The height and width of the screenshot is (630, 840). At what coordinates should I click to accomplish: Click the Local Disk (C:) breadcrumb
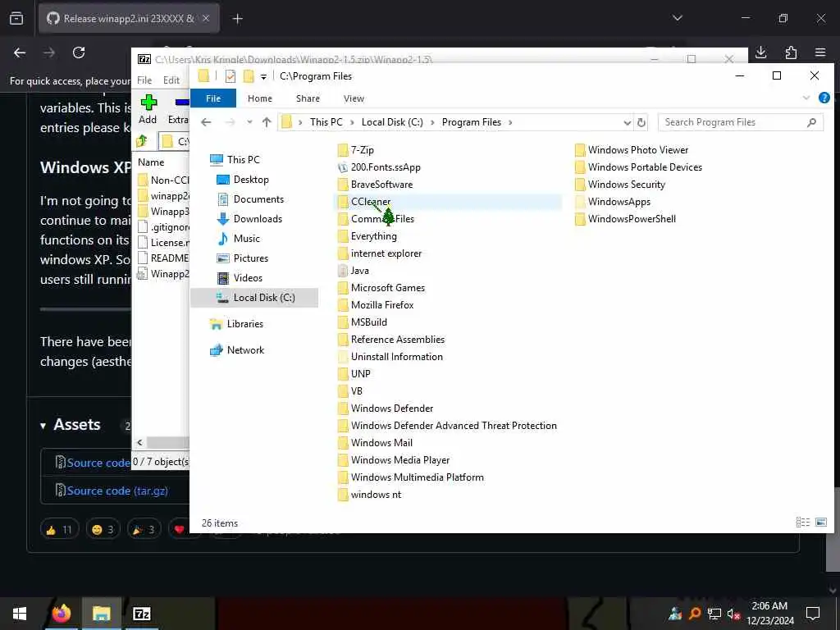tap(392, 122)
